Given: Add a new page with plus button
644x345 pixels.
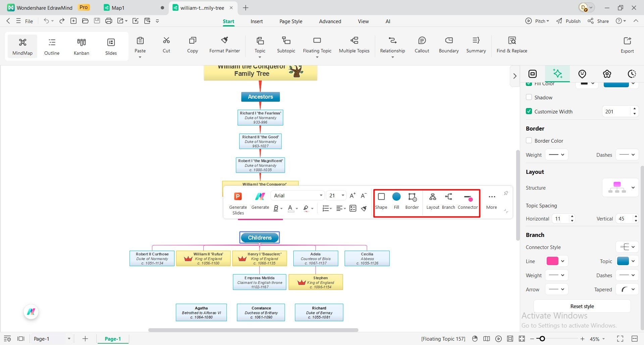Looking at the screenshot, I should click(85, 339).
